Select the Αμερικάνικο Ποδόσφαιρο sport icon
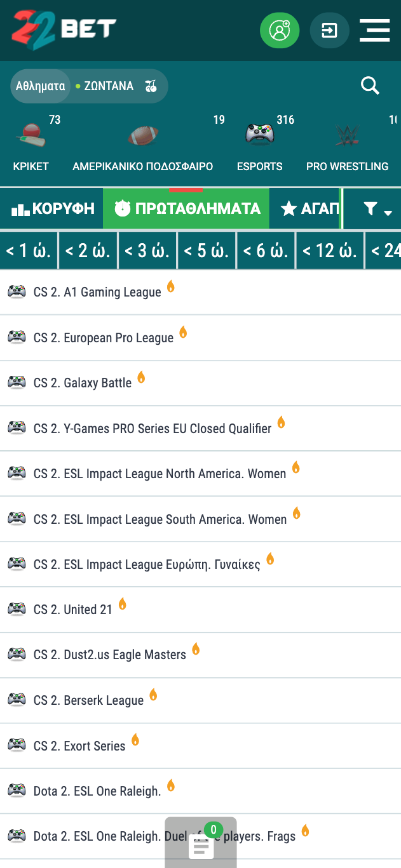The image size is (401, 868). [x=142, y=135]
